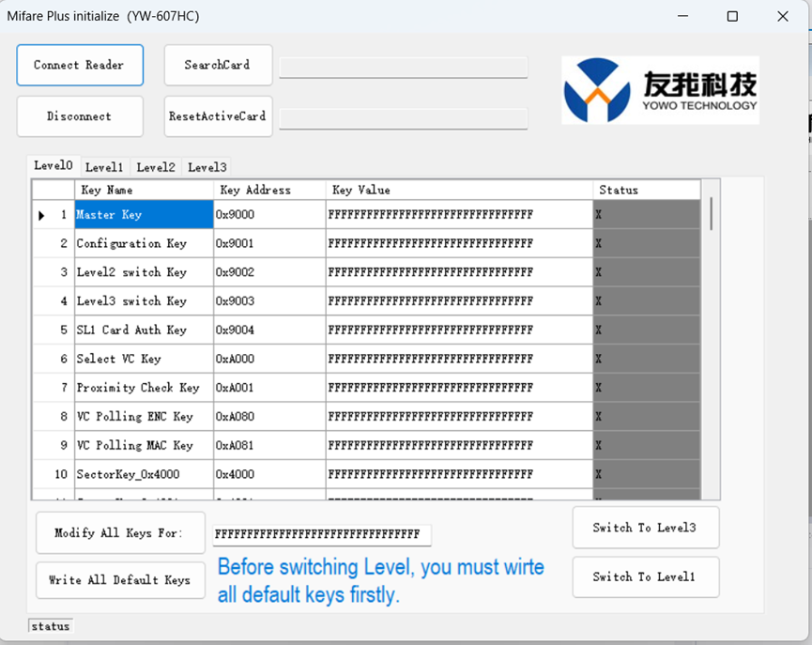Select the Configuration Key name cell
This screenshot has height=645, width=812.
pyautogui.click(x=144, y=244)
